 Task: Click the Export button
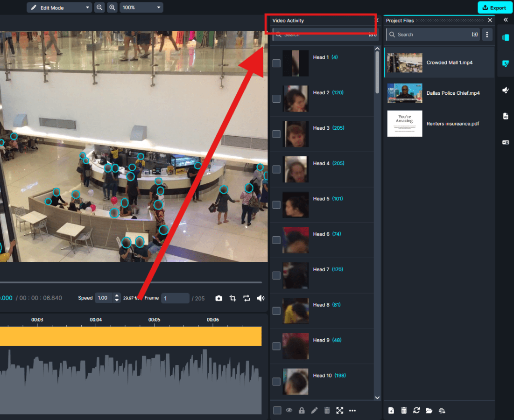[x=495, y=7]
